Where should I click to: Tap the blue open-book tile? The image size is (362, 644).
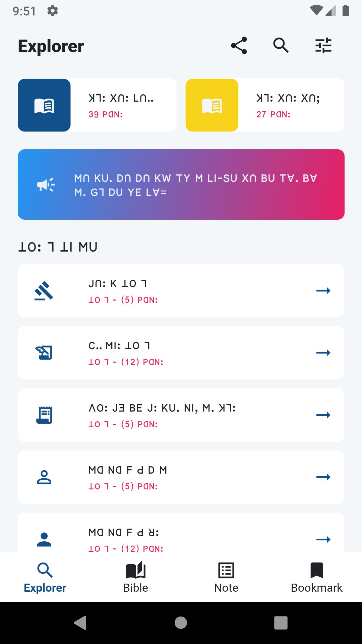point(44,105)
